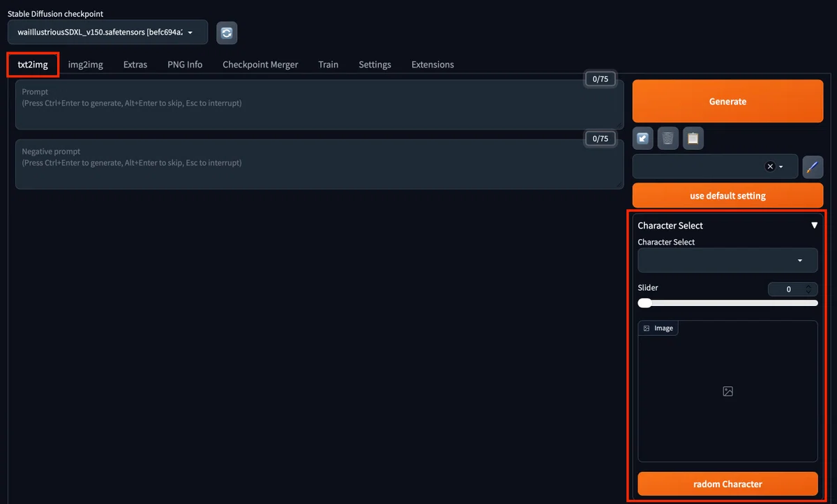
Task: Click the clipboard icon to apply styles
Action: click(693, 138)
